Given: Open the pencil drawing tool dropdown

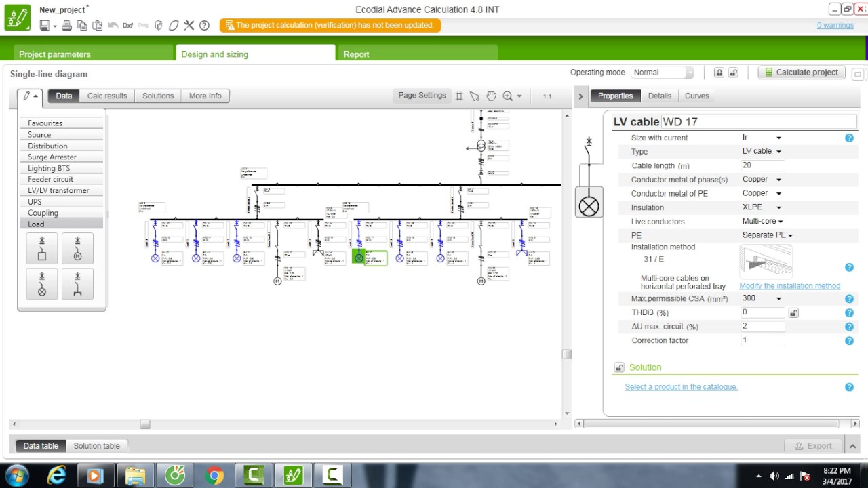Looking at the screenshot, I should click(31, 96).
